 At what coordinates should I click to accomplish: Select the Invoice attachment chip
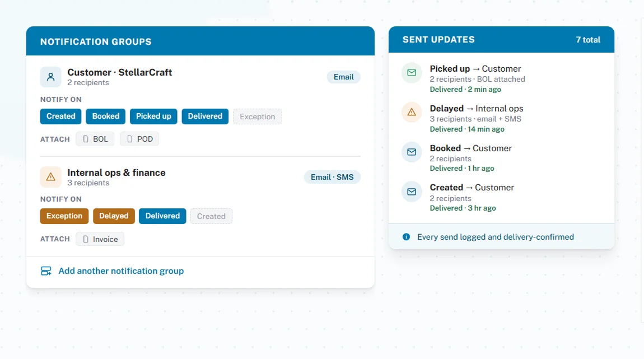pos(100,239)
